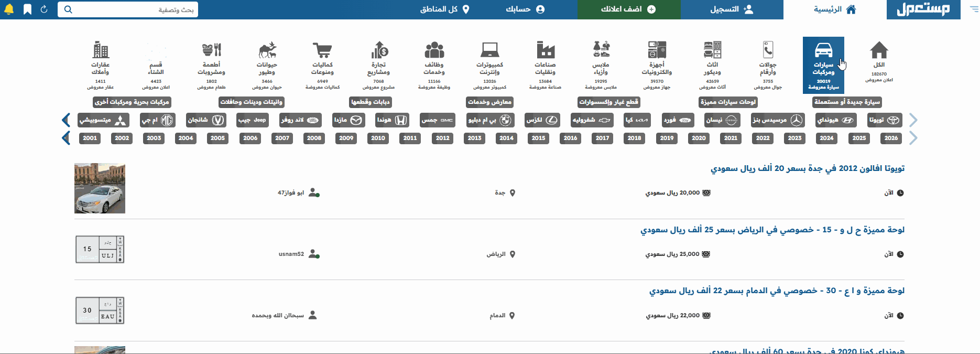Select حيوانات وطيور animals category
980x354 pixels.
[267, 65]
